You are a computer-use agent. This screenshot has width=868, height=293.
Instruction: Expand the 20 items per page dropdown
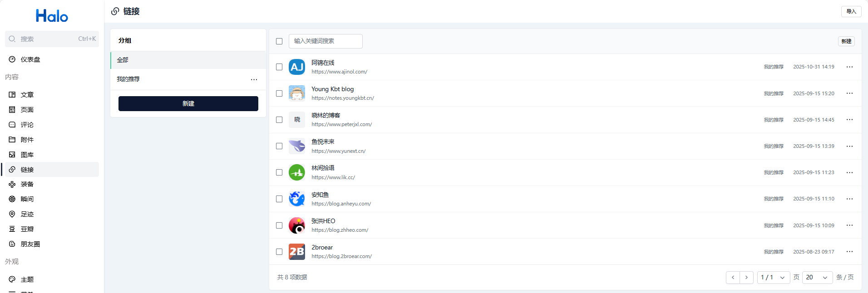click(817, 278)
